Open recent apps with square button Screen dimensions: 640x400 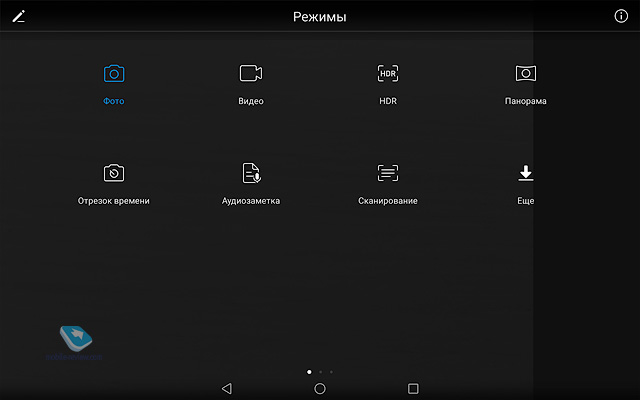pyautogui.click(x=413, y=388)
